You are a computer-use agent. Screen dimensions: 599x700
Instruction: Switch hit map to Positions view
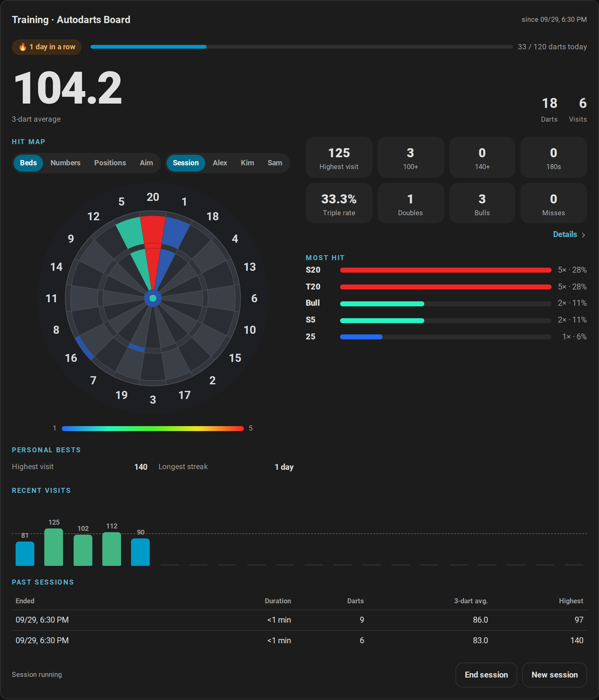(x=110, y=163)
